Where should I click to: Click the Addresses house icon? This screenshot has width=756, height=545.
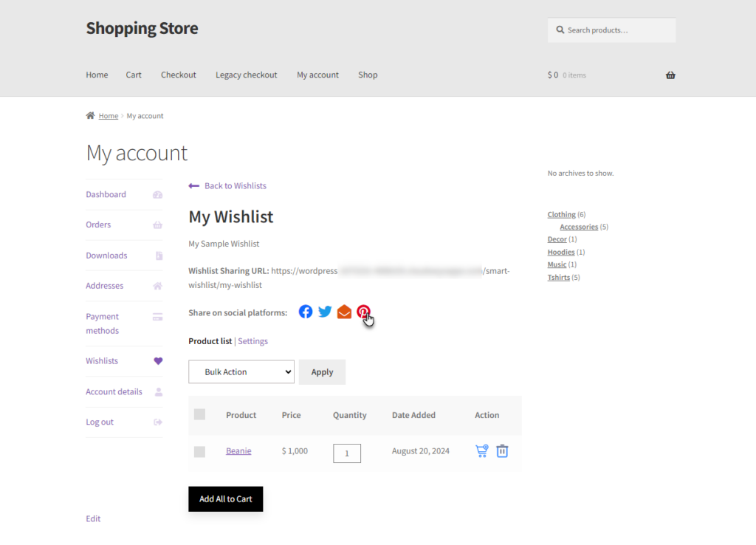158,286
